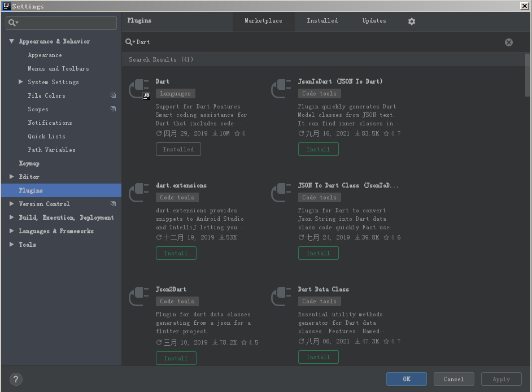Click the dart.extensions plugin logo icon
Screen dimensions: 532x392
(x=139, y=193)
